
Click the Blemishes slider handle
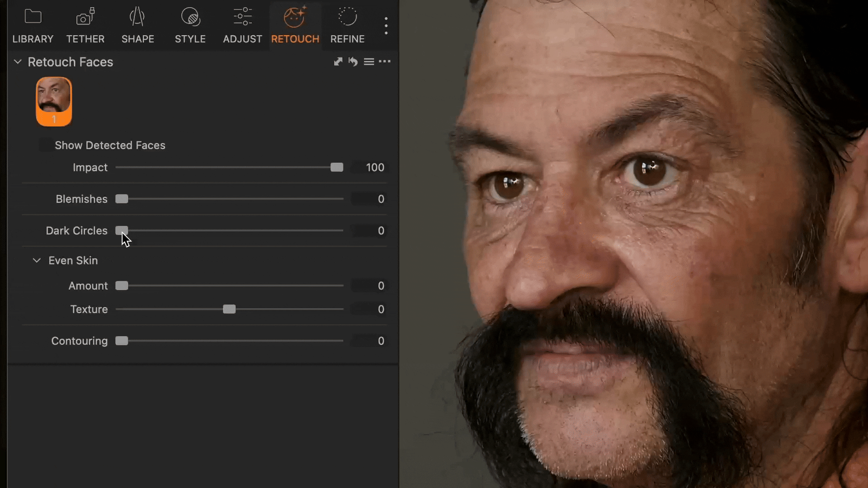point(122,199)
